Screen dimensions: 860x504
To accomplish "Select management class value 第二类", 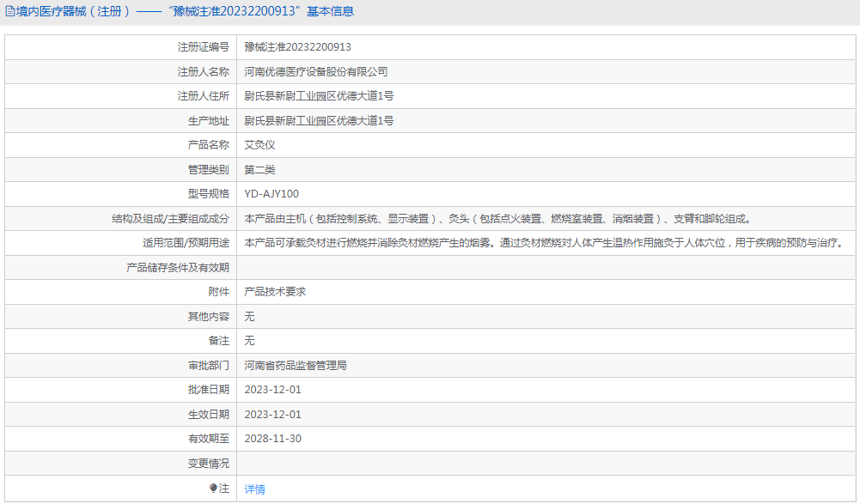I will [260, 169].
